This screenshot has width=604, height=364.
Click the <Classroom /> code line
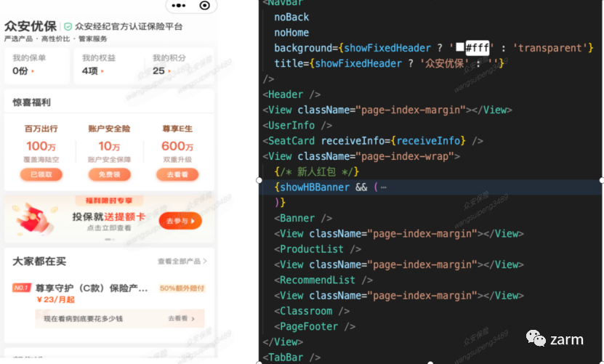[312, 311]
